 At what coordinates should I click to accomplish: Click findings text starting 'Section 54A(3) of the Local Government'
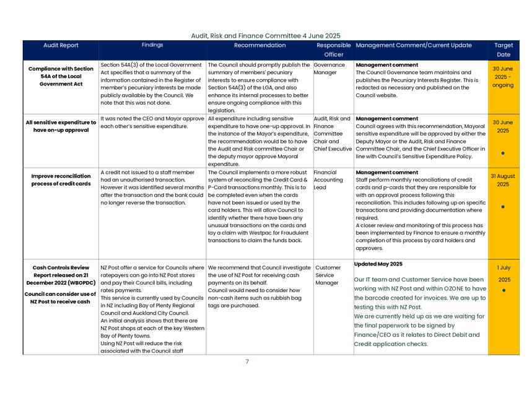(x=151, y=84)
